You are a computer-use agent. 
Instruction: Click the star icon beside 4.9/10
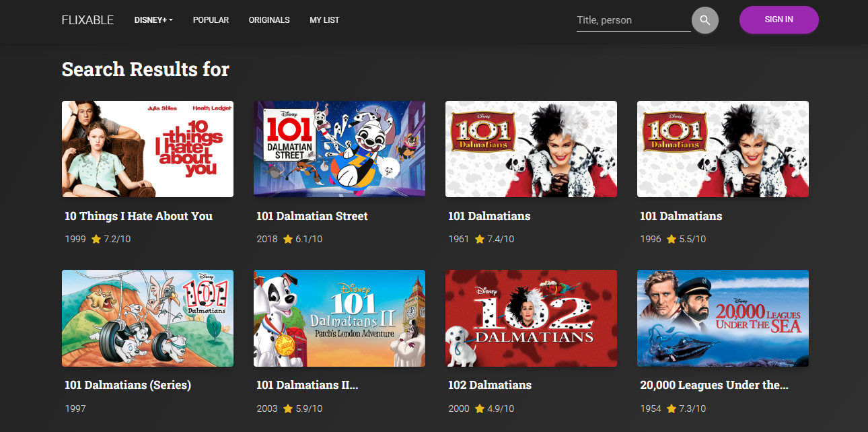tap(480, 408)
